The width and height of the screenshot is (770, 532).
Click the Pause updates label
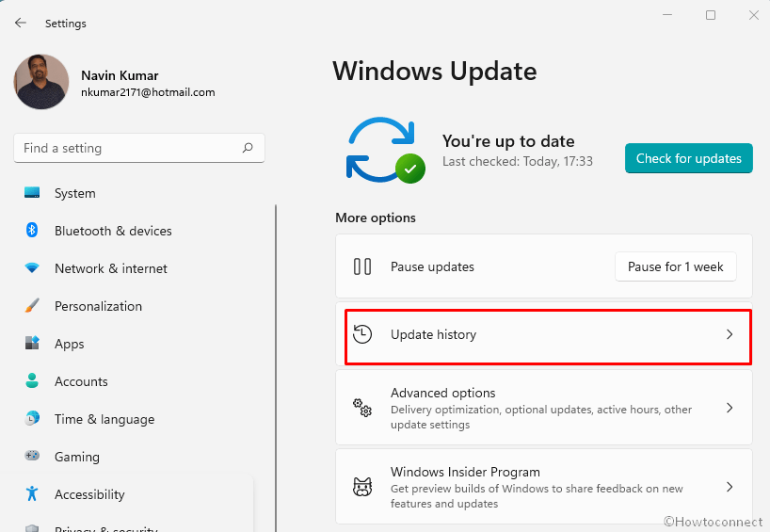[x=432, y=266]
